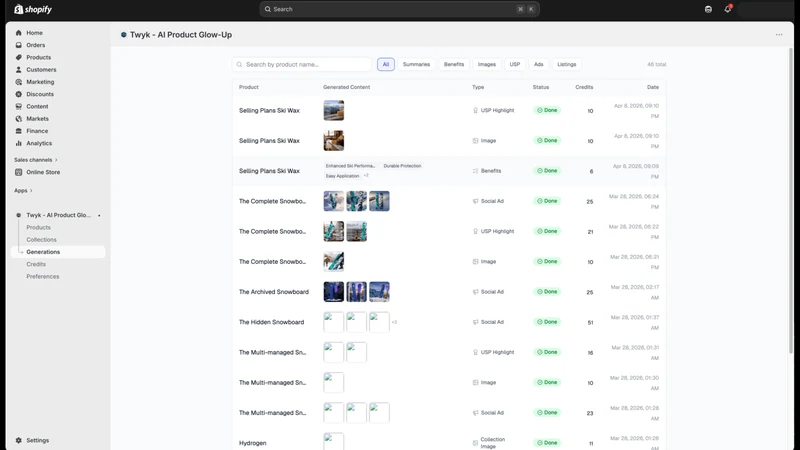The width and height of the screenshot is (800, 450).
Task: Filter generations by Listings
Action: [x=566, y=64]
